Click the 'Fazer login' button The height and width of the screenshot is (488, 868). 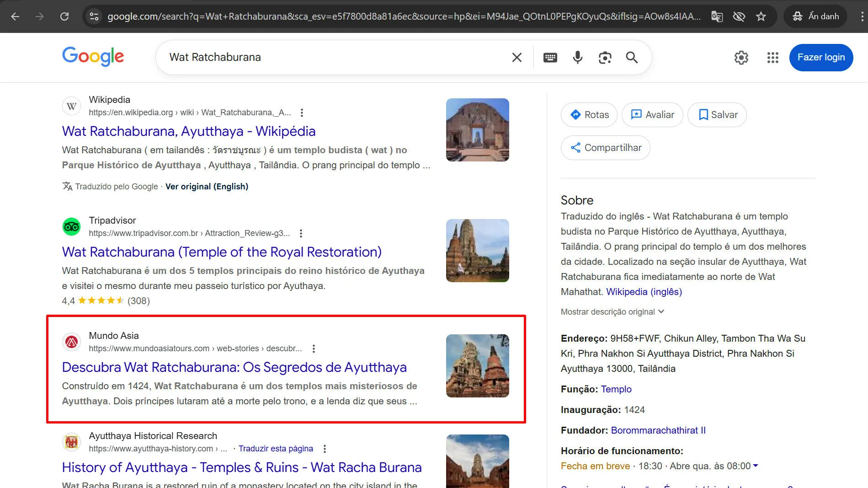click(821, 57)
